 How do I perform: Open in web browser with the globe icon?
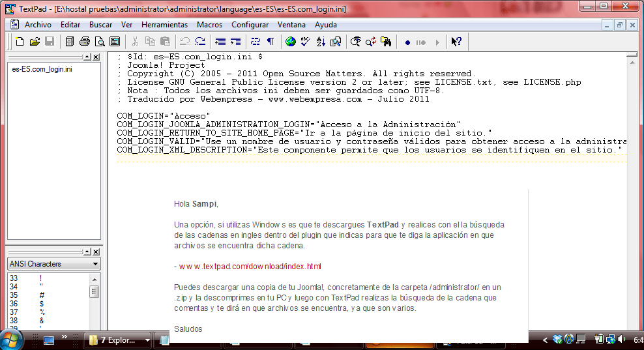point(290,42)
